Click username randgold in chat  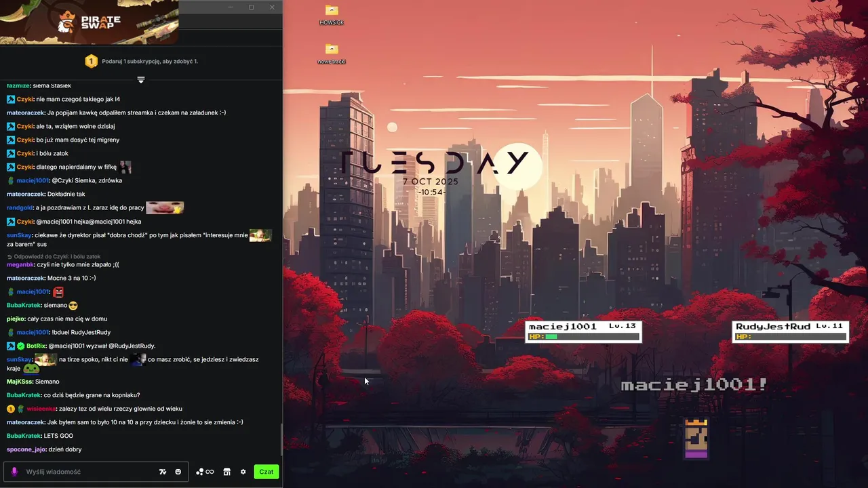[x=21, y=208]
